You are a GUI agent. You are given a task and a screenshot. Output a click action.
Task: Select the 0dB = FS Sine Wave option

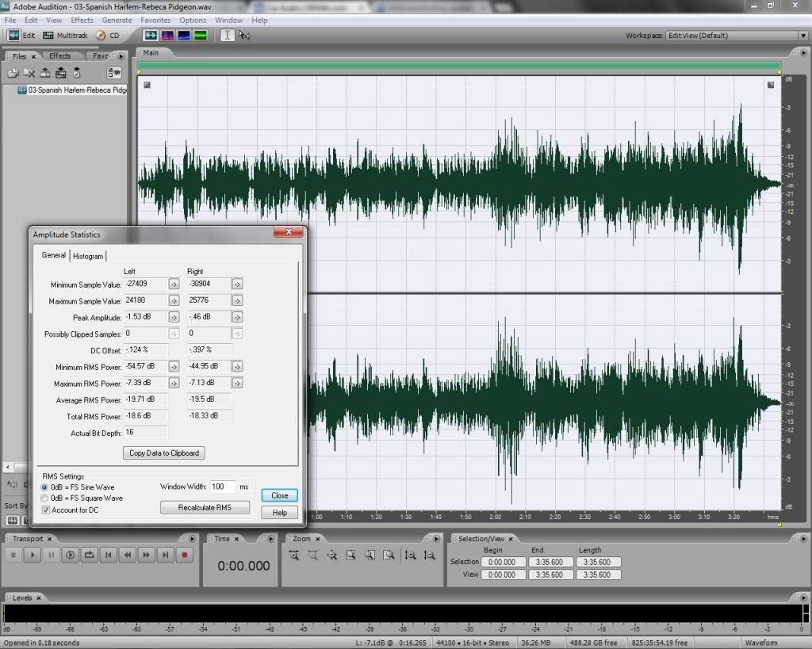[x=44, y=487]
